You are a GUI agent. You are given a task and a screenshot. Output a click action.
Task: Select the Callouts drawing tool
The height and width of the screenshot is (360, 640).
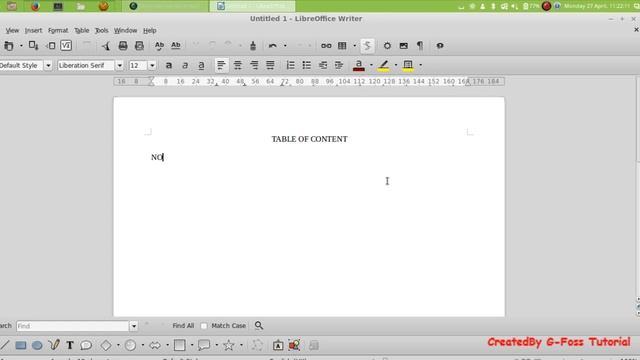(x=86, y=346)
